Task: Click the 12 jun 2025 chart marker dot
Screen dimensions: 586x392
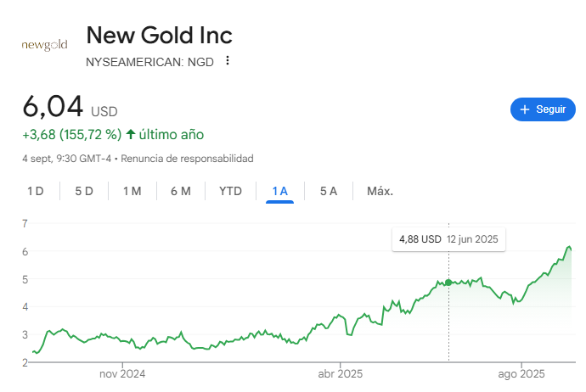Action: pyautogui.click(x=448, y=283)
